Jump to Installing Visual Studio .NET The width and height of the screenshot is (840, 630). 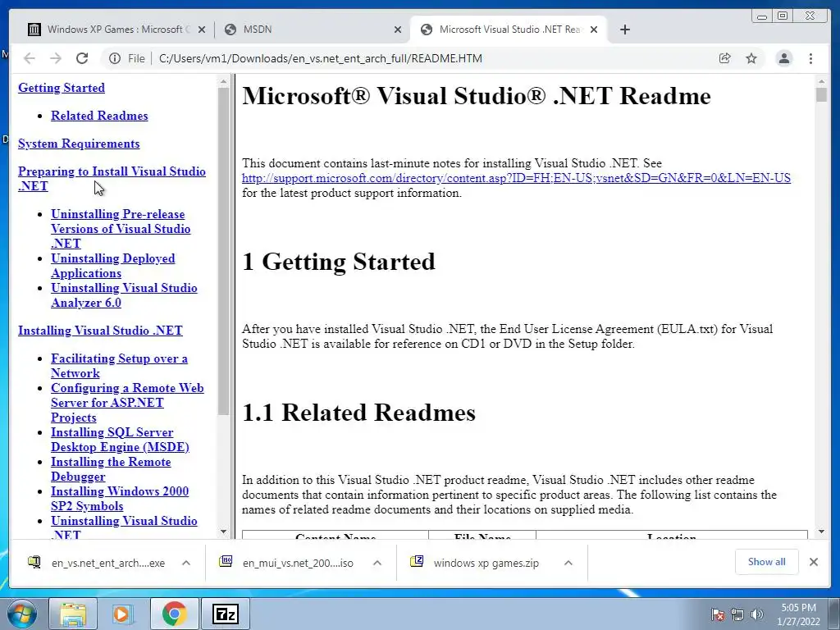(100, 331)
